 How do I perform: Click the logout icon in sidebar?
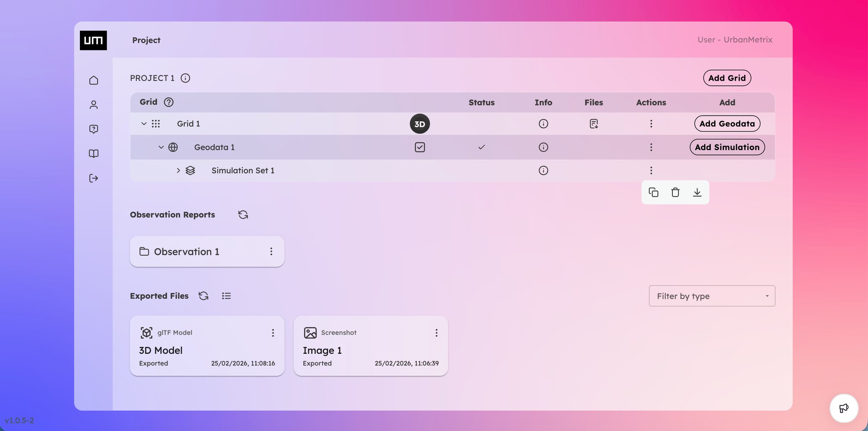pyautogui.click(x=94, y=178)
